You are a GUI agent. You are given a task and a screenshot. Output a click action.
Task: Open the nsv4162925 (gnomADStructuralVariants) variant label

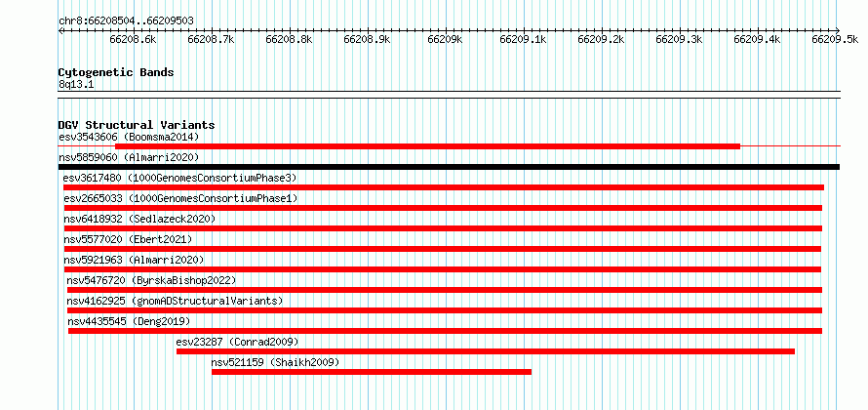pos(175,301)
